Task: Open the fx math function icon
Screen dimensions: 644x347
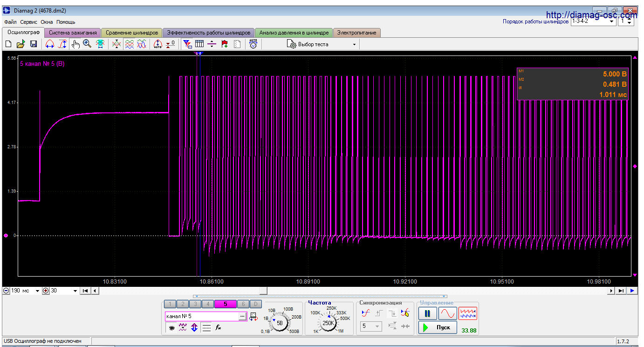Action: point(218,328)
